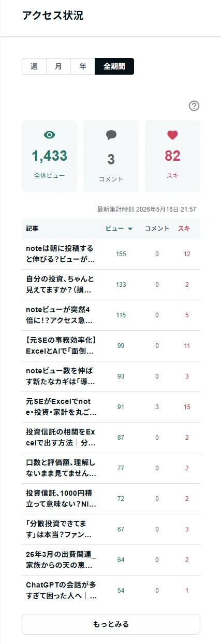Click the pink heart スキ icon

(x=172, y=135)
